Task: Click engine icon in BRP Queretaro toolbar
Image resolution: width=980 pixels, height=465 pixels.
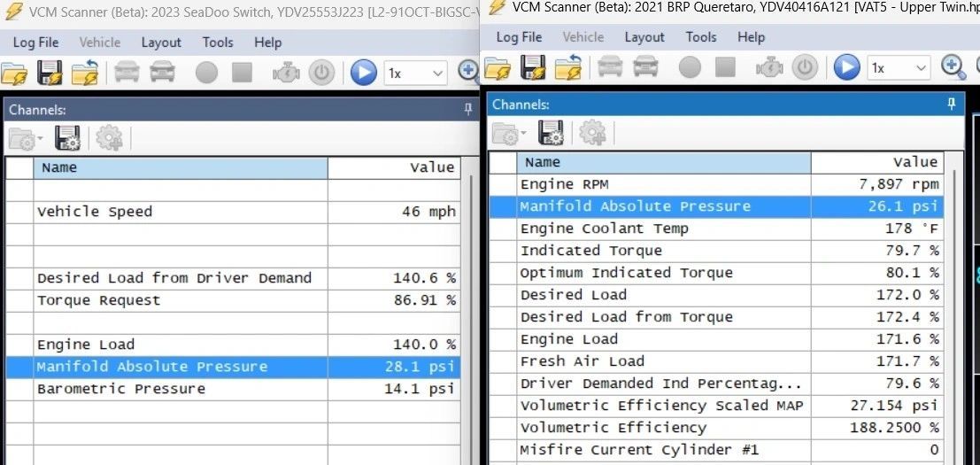Action: pos(769,67)
